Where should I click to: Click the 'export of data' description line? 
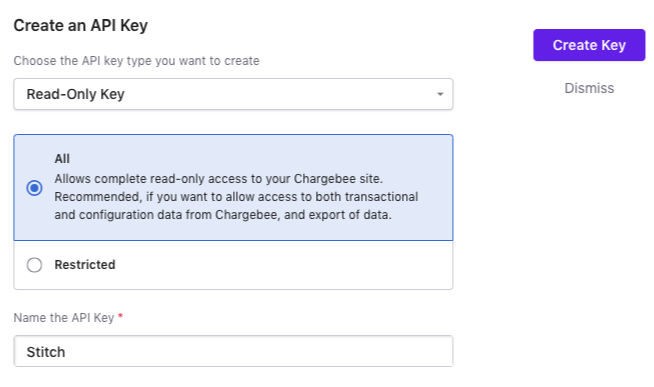pyautogui.click(x=223, y=215)
